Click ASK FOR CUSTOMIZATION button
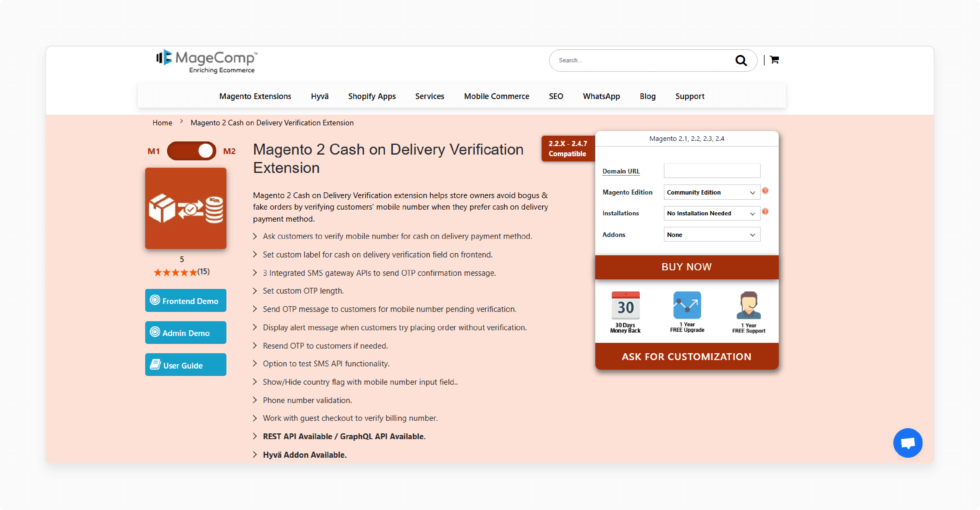This screenshot has height=510, width=980. (x=687, y=356)
